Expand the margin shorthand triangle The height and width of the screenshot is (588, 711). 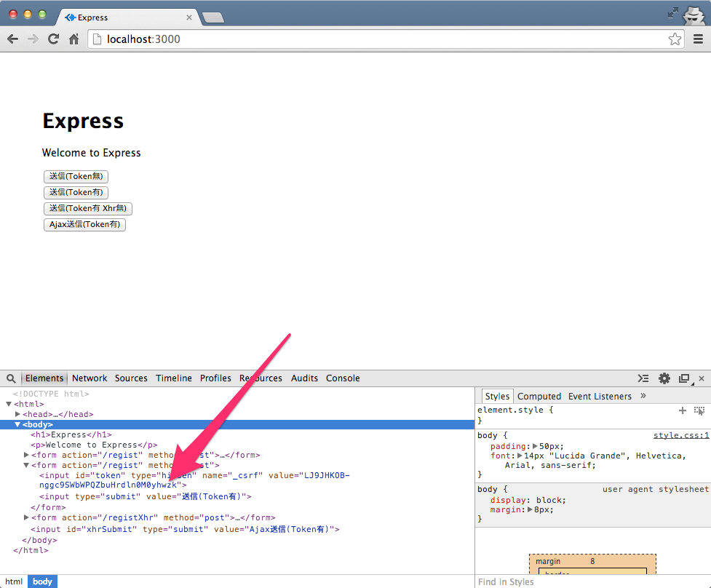click(x=531, y=509)
